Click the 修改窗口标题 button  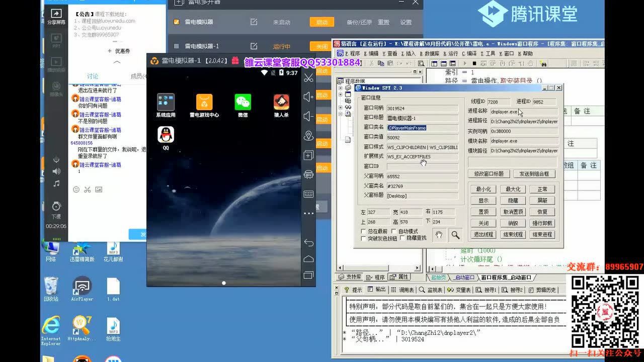[x=489, y=173]
